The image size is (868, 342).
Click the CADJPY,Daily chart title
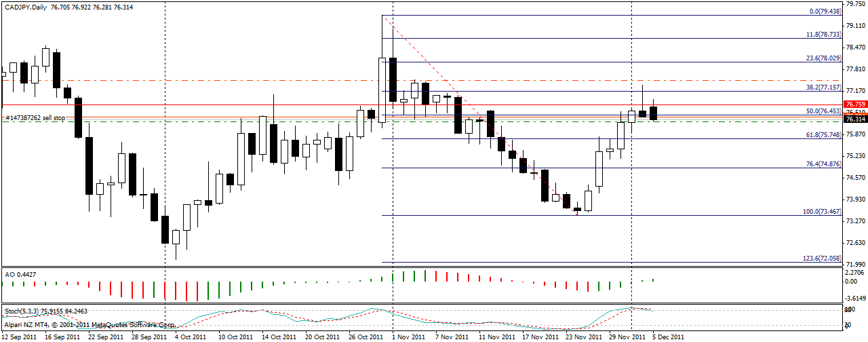point(25,6)
